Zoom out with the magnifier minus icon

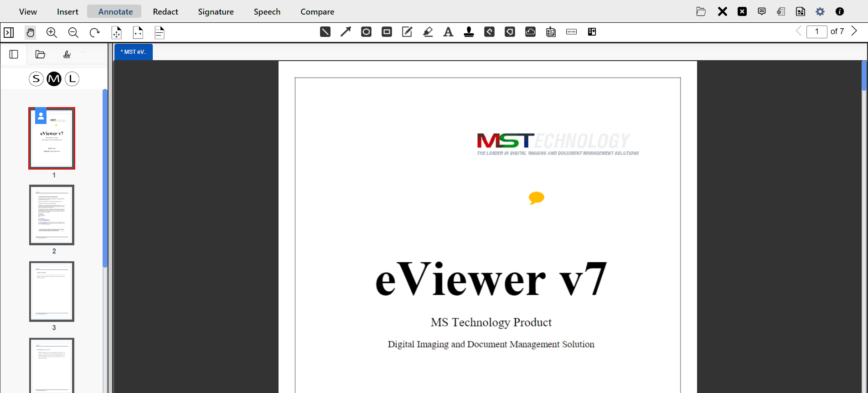[x=73, y=32]
